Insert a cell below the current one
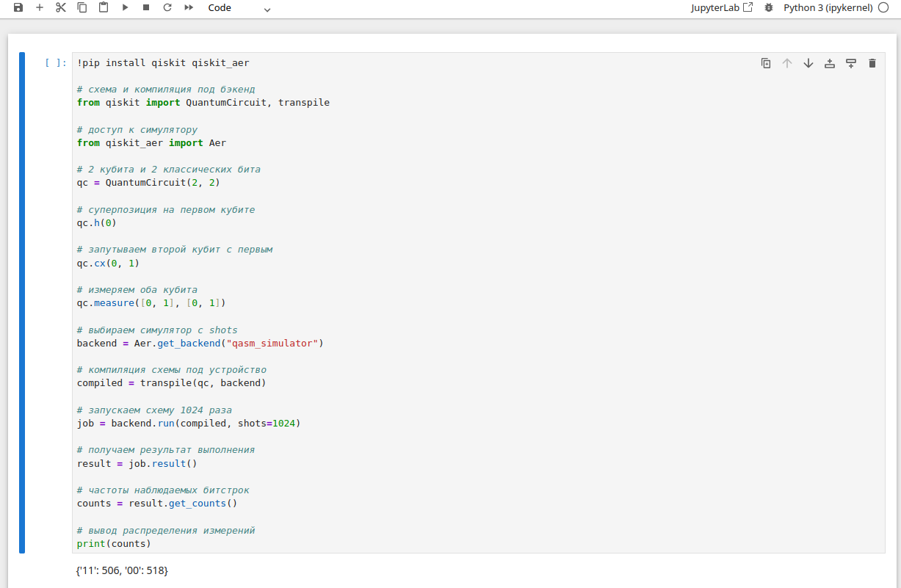This screenshot has height=588, width=901. tap(851, 63)
